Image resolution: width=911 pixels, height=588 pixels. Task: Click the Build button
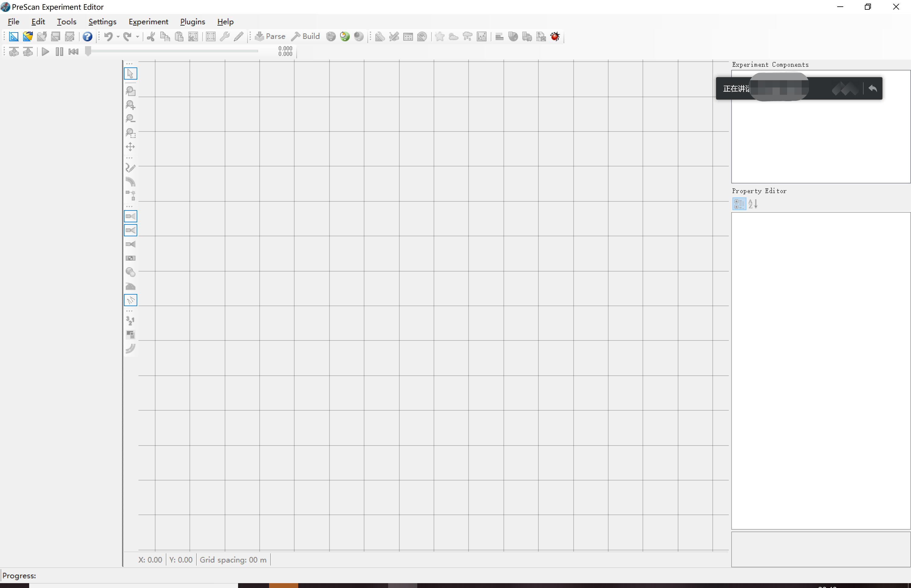click(x=305, y=36)
